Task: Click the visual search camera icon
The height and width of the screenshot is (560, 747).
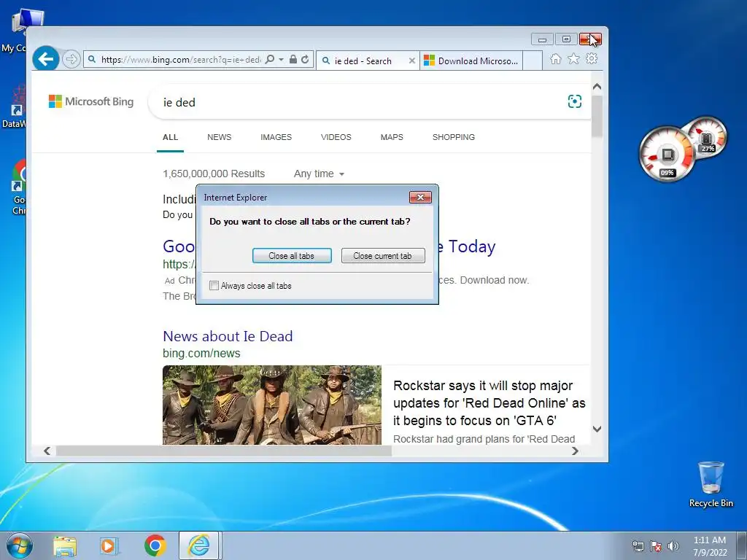Action: point(575,101)
